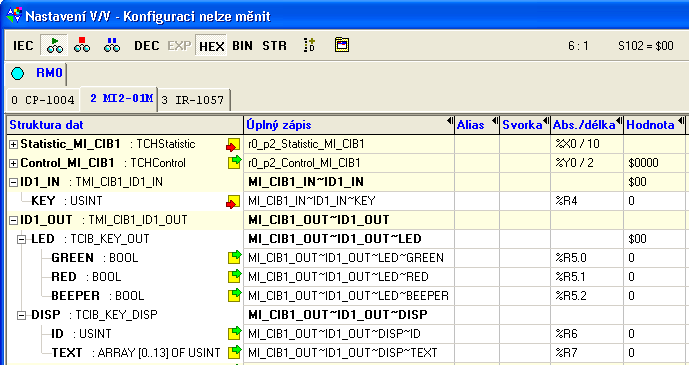
Task: Collapse the LED tree node
Action: tap(22, 239)
